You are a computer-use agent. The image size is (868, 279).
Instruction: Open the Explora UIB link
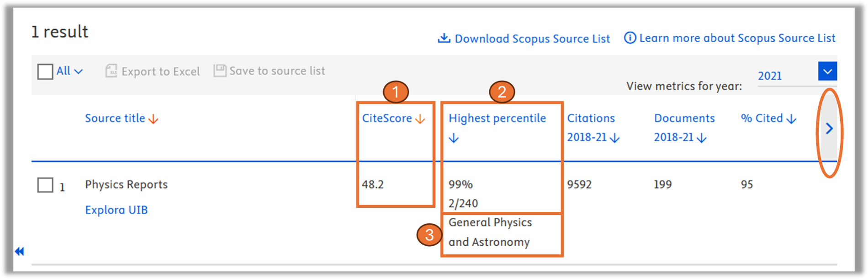coord(116,210)
